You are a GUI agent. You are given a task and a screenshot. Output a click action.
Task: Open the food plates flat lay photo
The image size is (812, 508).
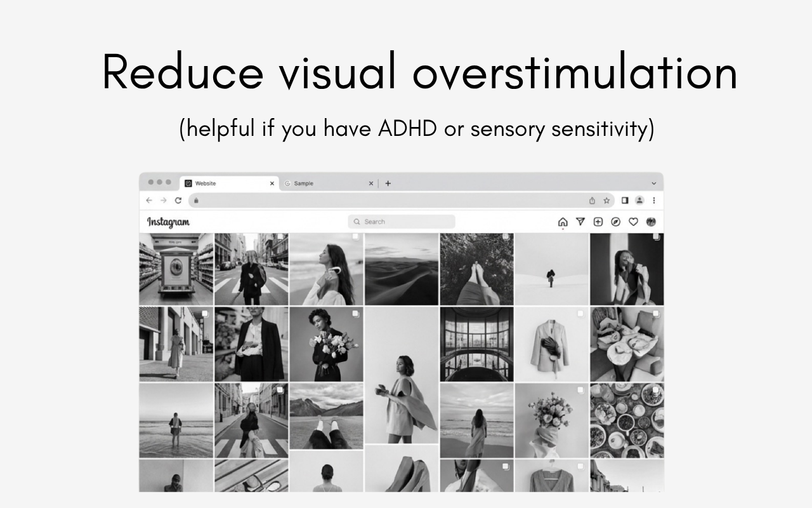pos(627,420)
